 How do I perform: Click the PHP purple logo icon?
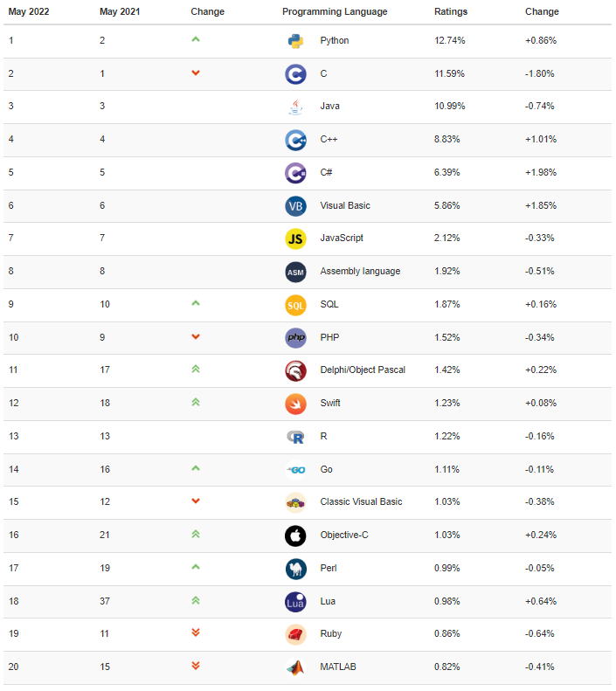[295, 338]
